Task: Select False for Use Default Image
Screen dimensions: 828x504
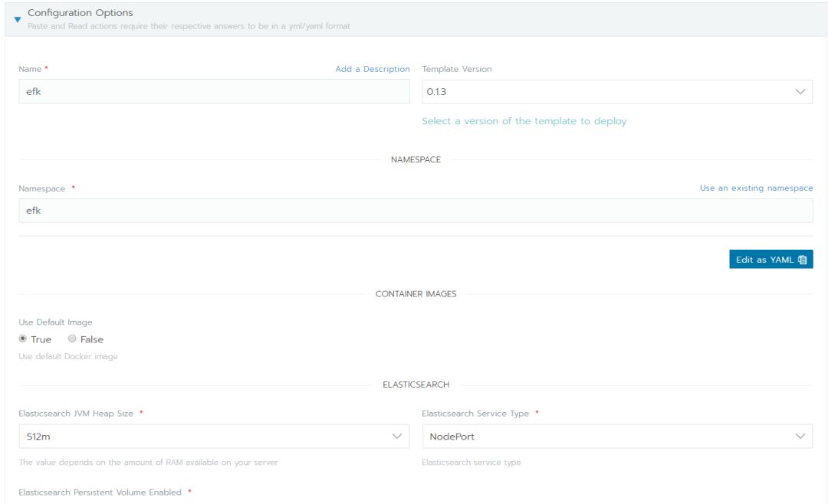Action: point(72,339)
